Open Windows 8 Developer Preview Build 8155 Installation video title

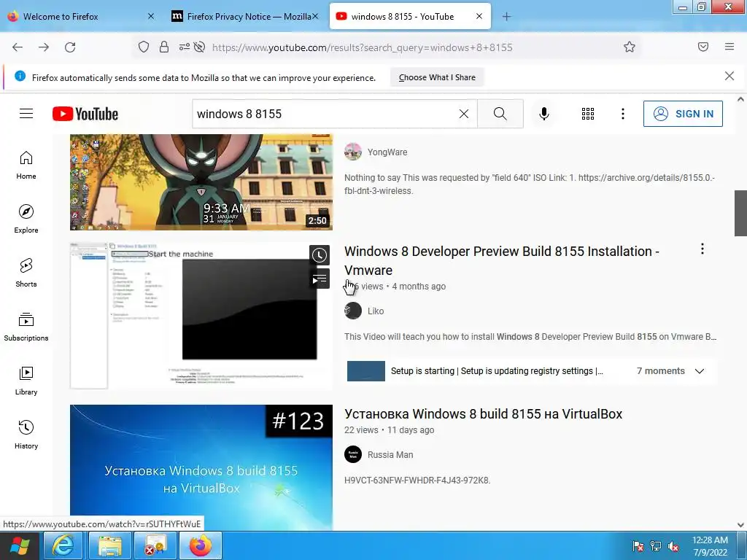pyautogui.click(x=502, y=260)
